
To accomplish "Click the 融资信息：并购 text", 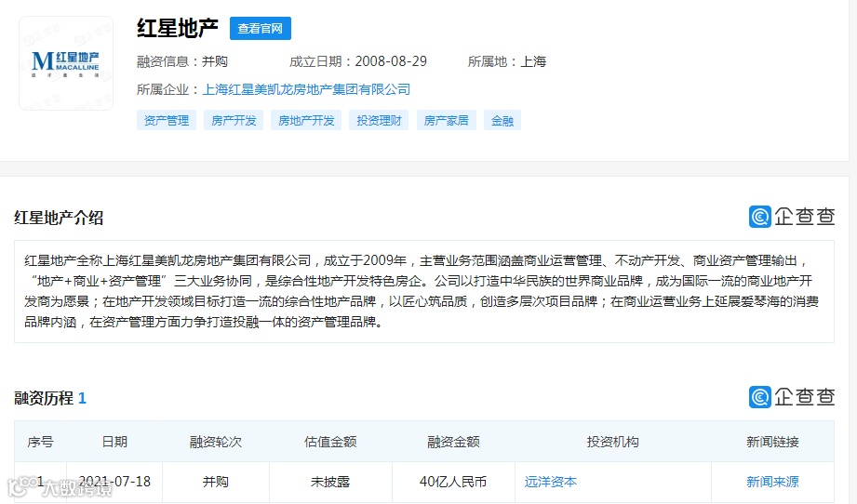I will point(182,61).
